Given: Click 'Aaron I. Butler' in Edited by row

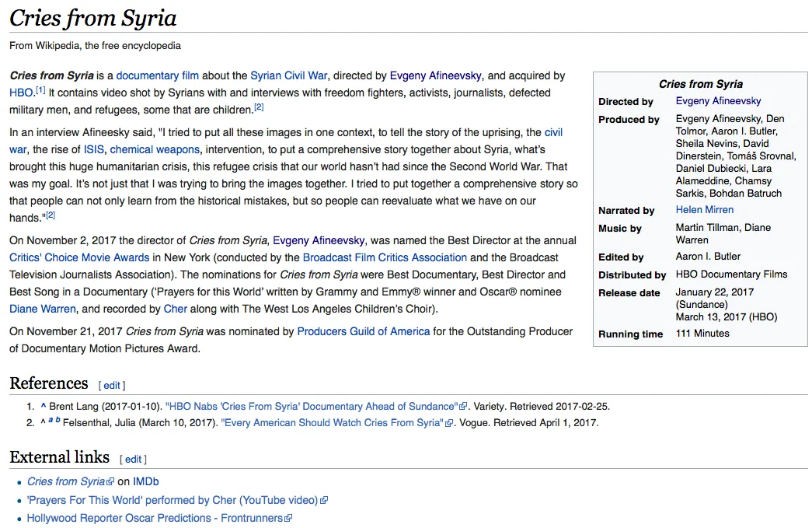Looking at the screenshot, I should point(708,257).
